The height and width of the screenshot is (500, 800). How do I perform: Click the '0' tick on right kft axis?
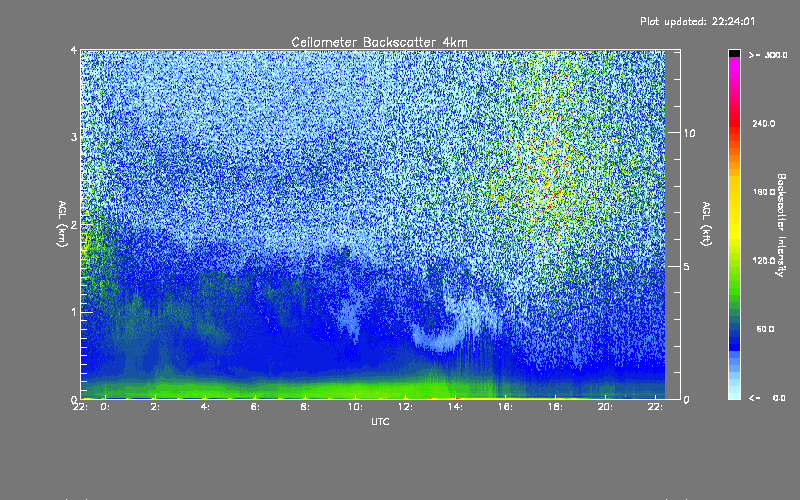687,399
